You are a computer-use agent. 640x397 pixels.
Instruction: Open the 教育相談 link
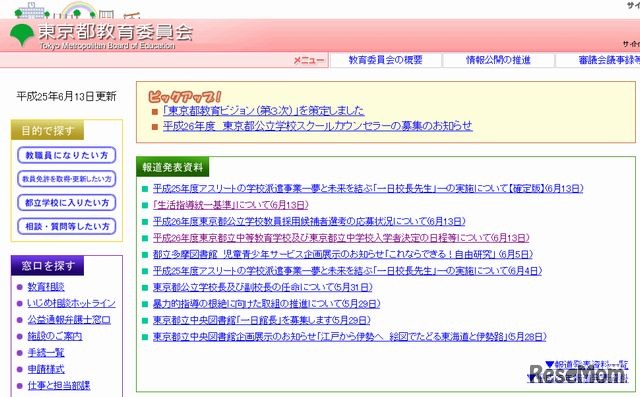46,287
